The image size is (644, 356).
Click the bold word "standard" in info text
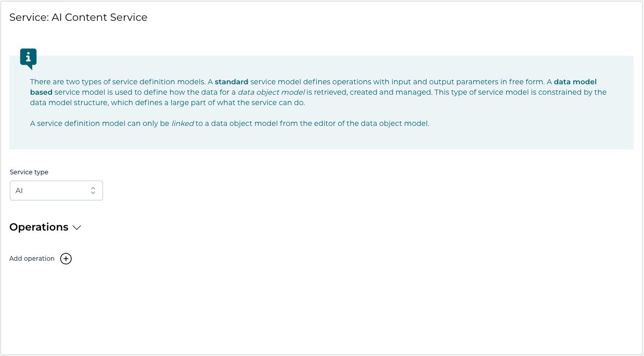[x=231, y=82]
